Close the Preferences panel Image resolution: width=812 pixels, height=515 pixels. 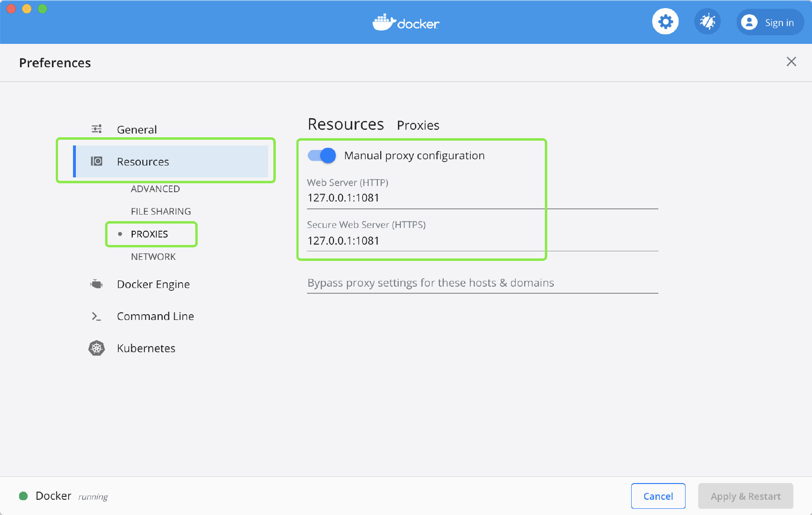click(791, 62)
